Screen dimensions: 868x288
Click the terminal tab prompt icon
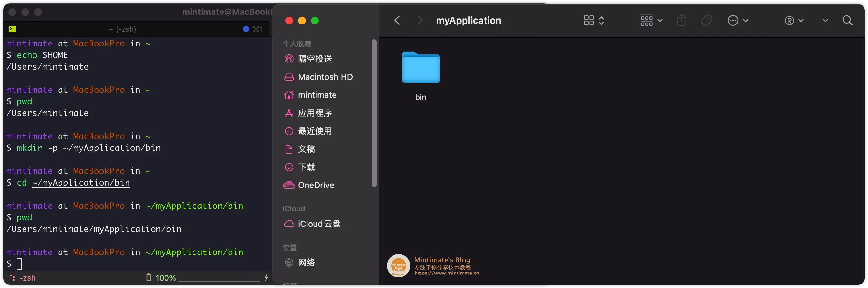[x=12, y=29]
